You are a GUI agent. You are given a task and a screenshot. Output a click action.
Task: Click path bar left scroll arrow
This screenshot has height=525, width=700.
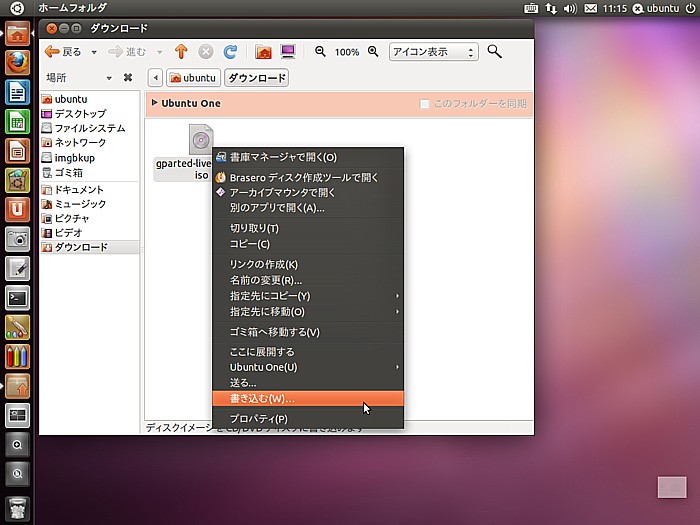click(x=155, y=78)
